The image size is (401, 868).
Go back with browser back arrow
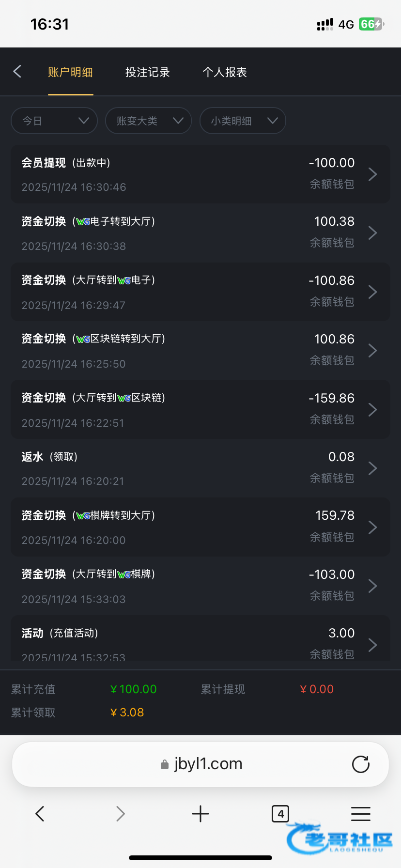(x=40, y=814)
